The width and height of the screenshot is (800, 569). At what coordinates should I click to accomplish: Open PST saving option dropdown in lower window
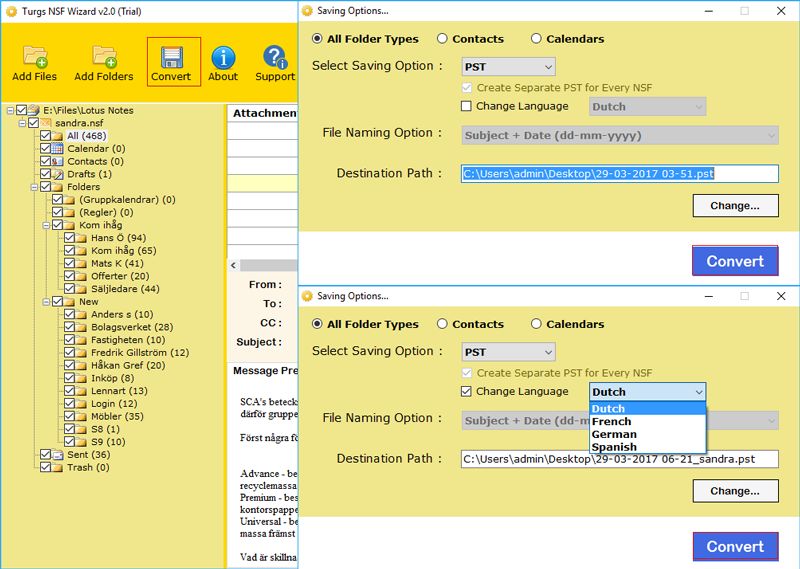point(509,352)
